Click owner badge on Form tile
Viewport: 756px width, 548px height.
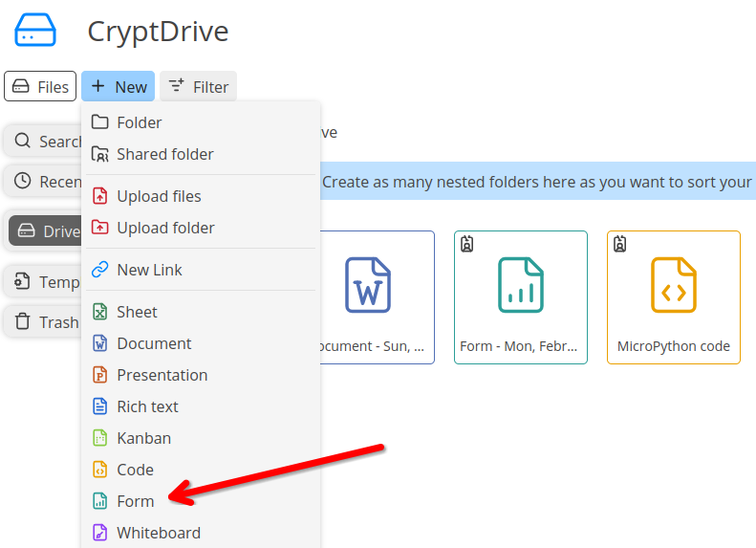(x=466, y=244)
